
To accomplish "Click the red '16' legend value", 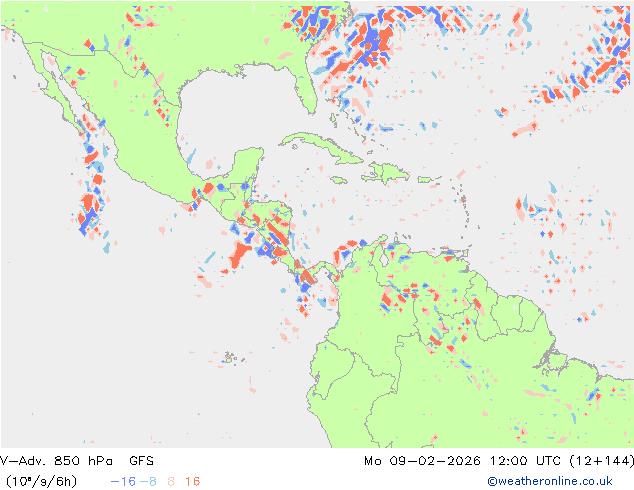I will (x=192, y=482).
